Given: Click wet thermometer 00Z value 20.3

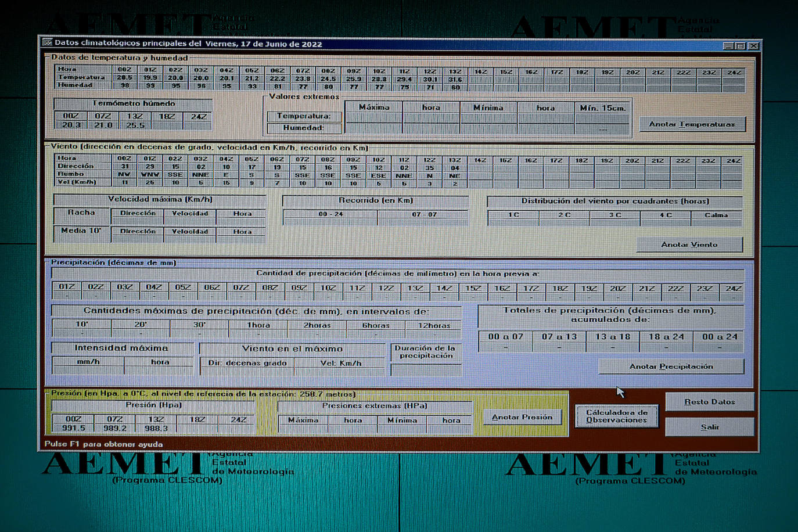Looking at the screenshot, I should [x=71, y=125].
